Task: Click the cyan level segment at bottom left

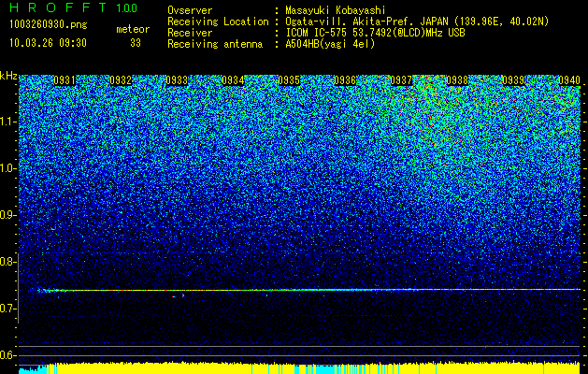Action: [x=32, y=370]
